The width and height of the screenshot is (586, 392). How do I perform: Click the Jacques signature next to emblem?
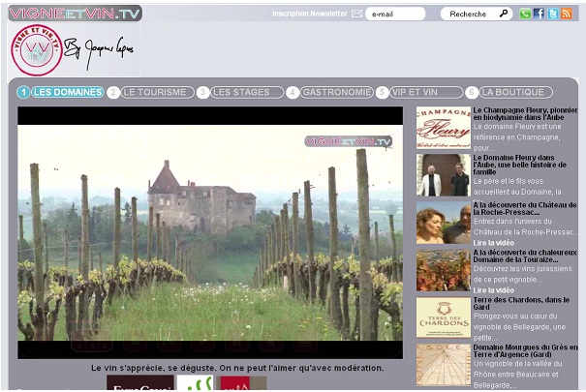[98, 52]
